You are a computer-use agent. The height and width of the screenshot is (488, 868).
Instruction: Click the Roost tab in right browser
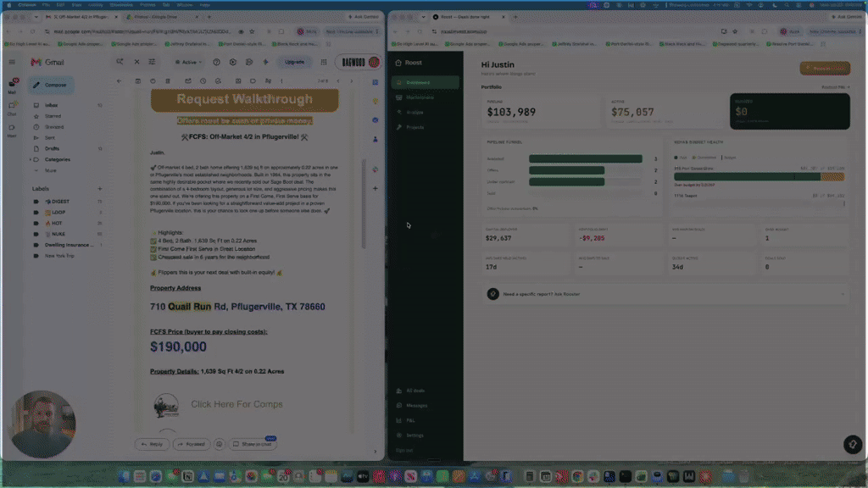point(468,17)
